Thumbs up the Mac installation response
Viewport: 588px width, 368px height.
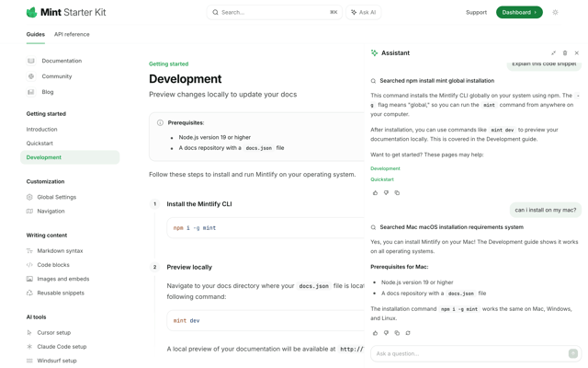pyautogui.click(x=375, y=333)
